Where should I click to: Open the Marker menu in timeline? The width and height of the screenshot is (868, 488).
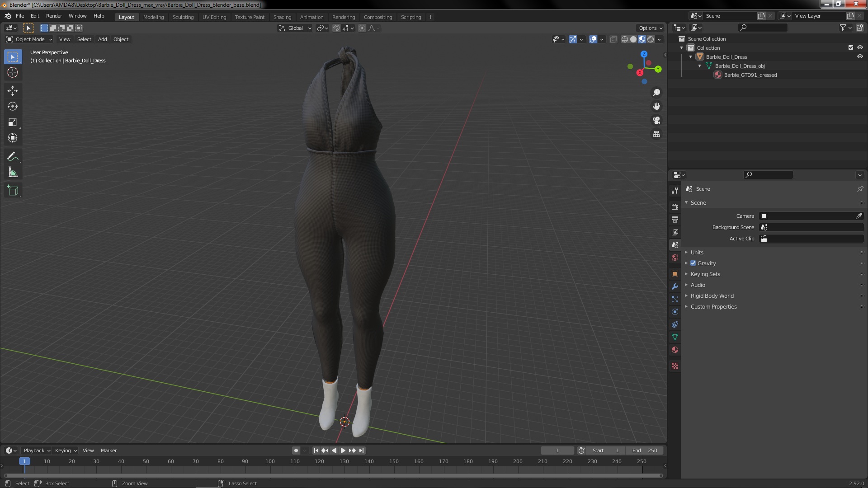coord(108,450)
